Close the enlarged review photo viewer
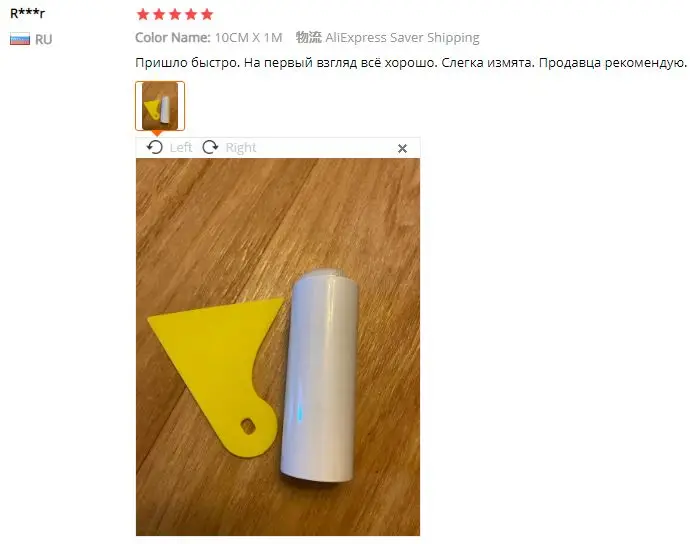 tap(402, 149)
